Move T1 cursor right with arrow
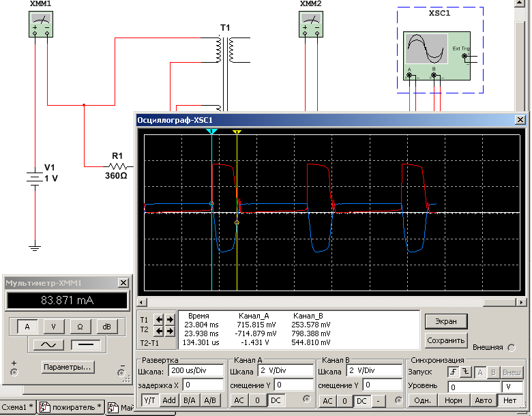The height and width of the screenshot is (416, 532). coord(168,319)
